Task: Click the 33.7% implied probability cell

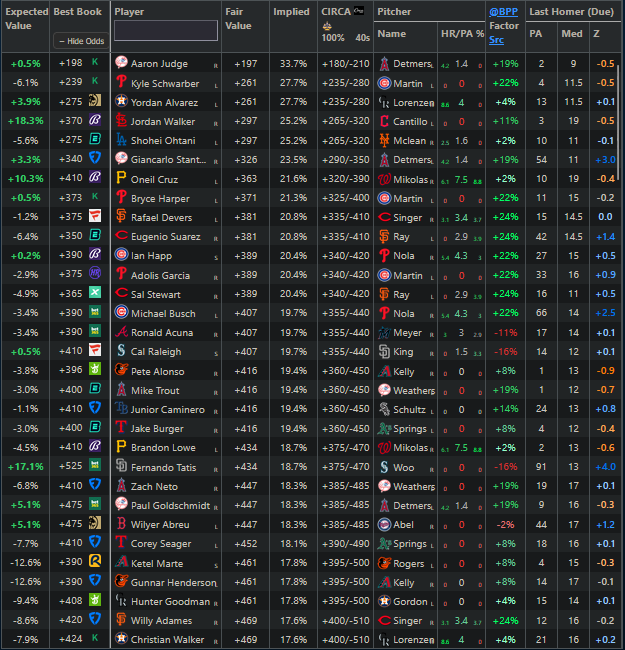Action: coord(293,64)
